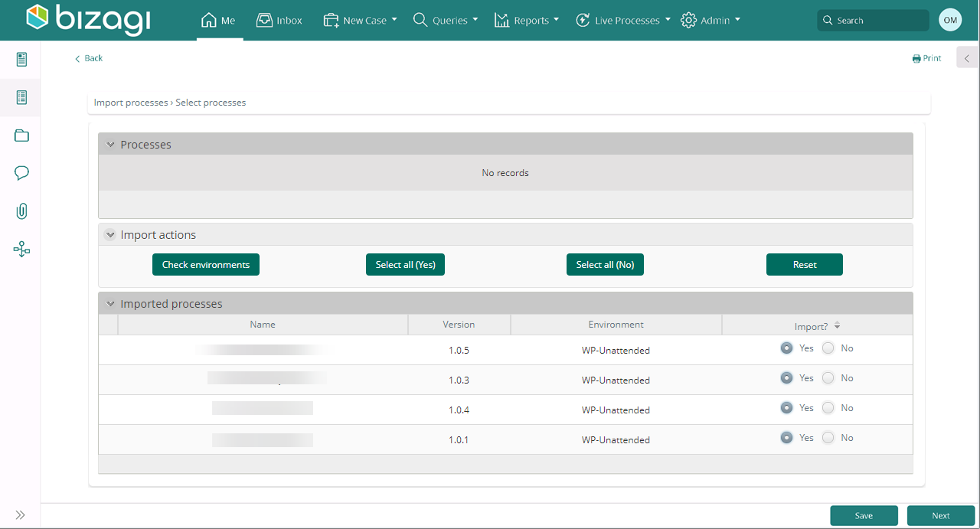
Task: Click the Select all (No) button
Action: coord(605,265)
